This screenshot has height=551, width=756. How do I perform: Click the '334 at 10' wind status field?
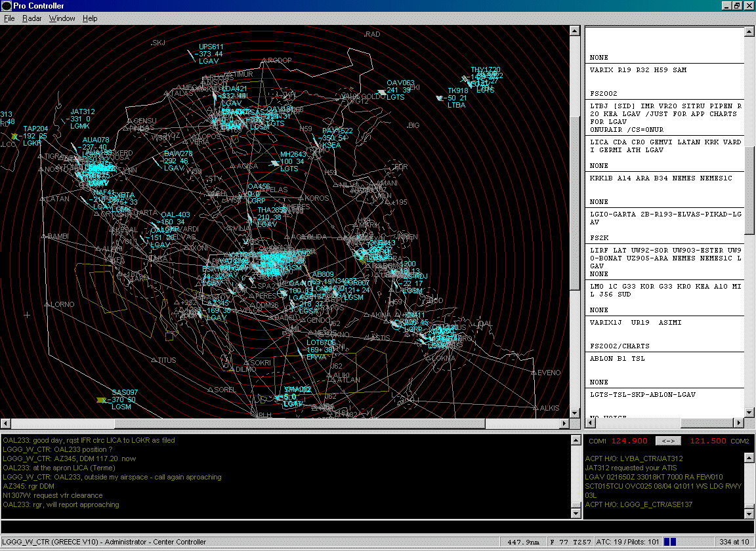pos(734,542)
